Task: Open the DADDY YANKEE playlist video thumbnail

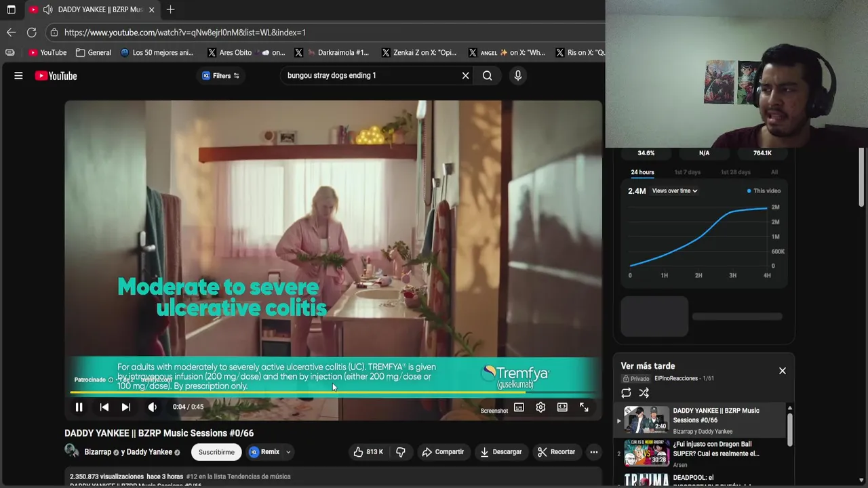Action: (x=646, y=420)
